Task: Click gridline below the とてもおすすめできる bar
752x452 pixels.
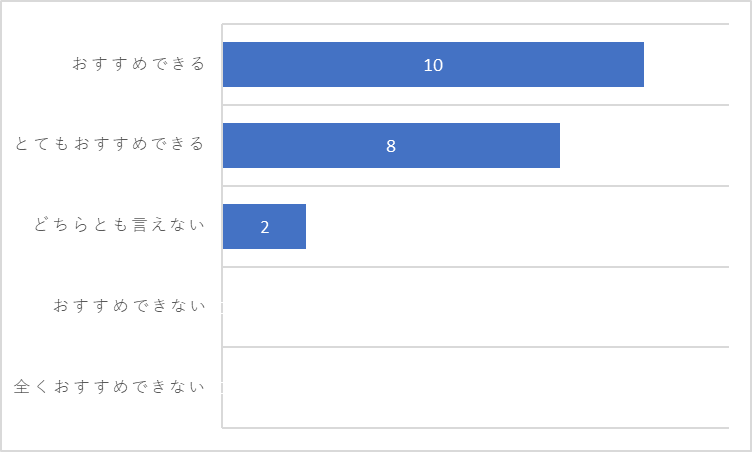Action: point(475,186)
